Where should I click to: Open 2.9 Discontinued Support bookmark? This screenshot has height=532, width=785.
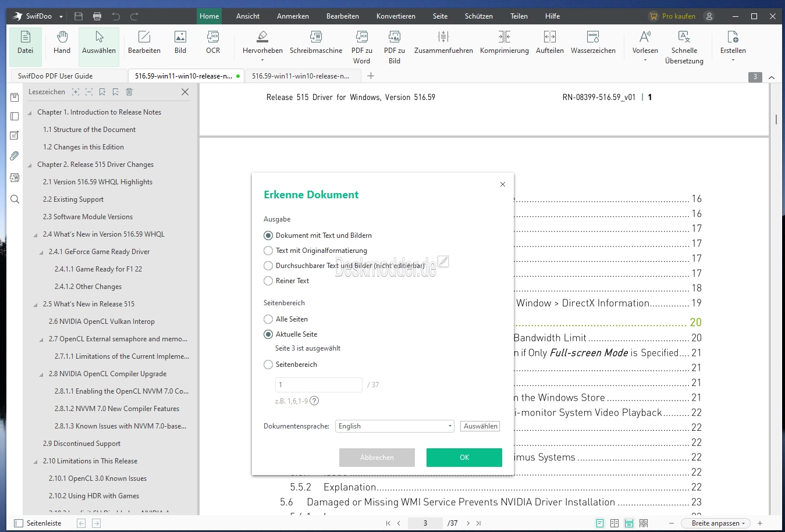click(x=81, y=444)
